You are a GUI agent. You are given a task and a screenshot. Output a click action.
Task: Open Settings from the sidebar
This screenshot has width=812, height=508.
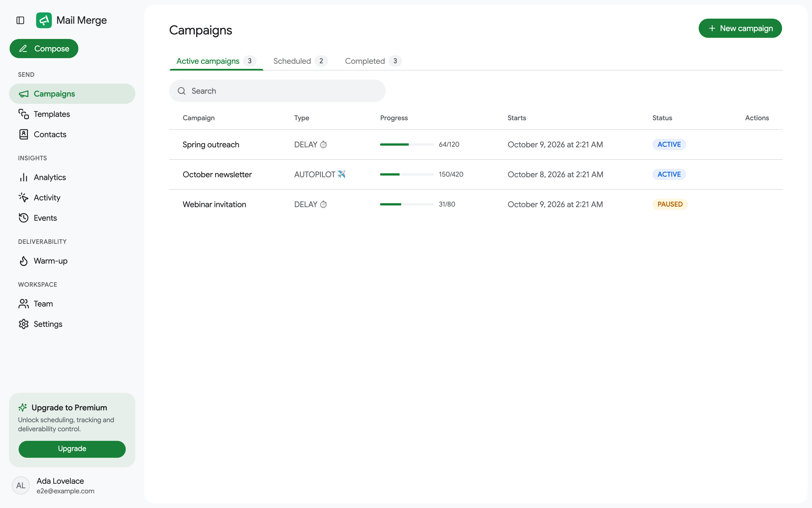[x=72, y=324]
